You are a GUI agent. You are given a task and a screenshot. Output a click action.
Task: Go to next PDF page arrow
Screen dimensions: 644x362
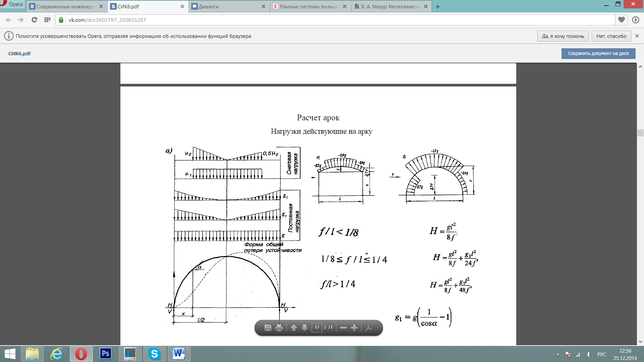click(x=305, y=327)
